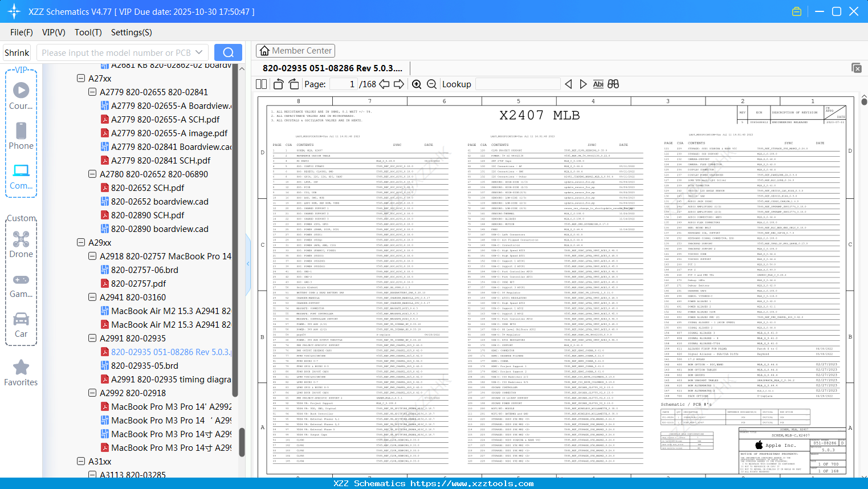Go to the previous page arrow
The height and width of the screenshot is (489, 868).
coord(384,84)
